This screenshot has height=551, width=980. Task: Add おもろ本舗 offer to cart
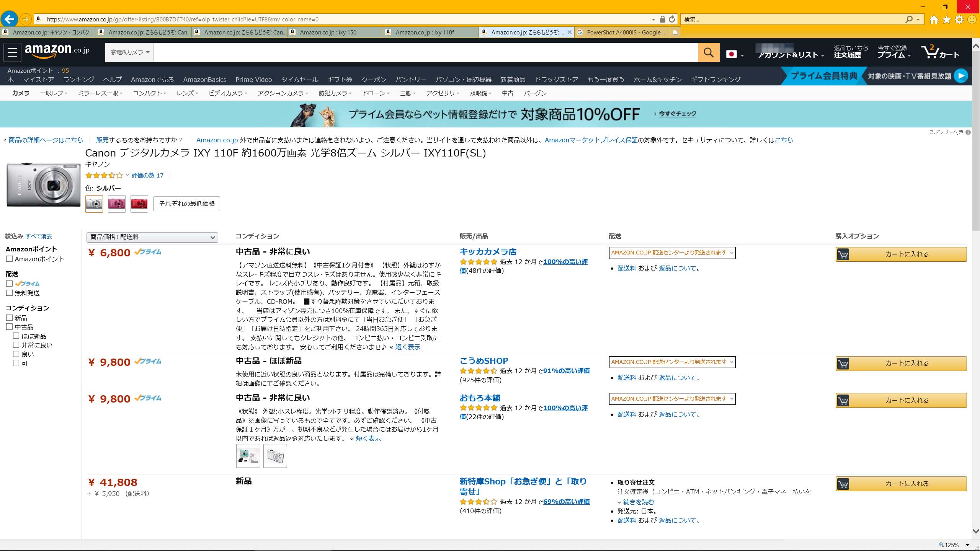[901, 400]
